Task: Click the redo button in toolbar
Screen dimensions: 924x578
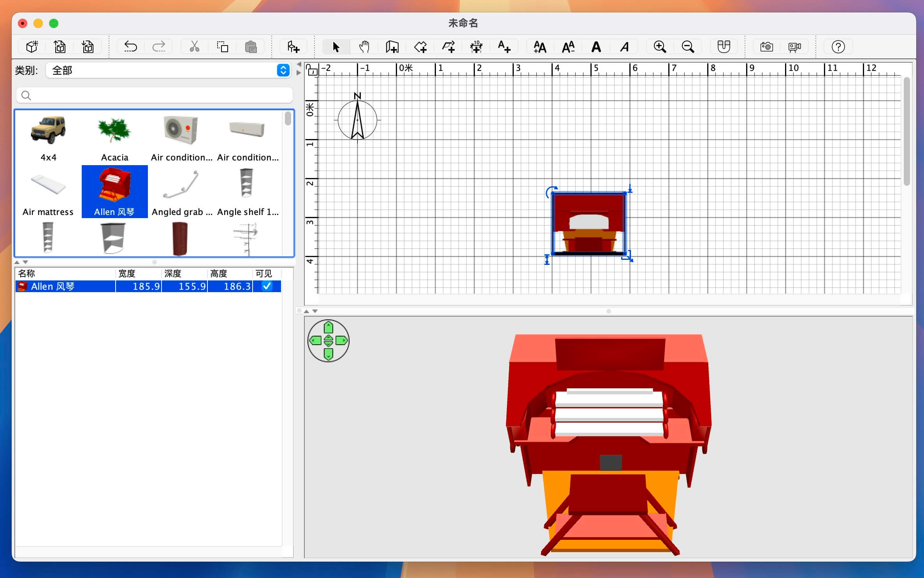Action: pyautogui.click(x=158, y=46)
